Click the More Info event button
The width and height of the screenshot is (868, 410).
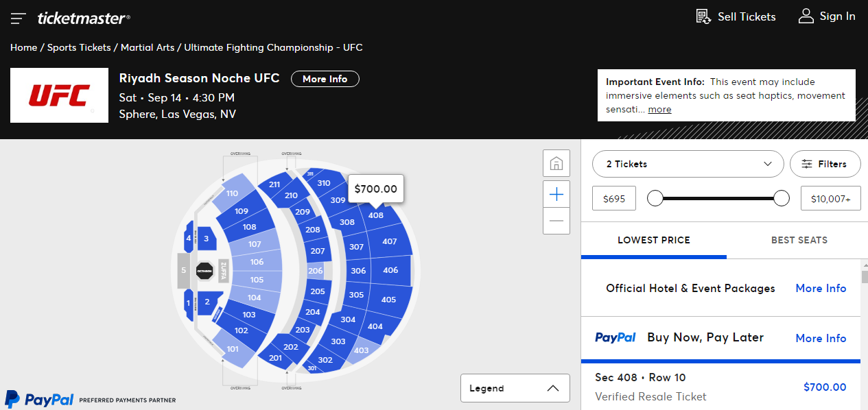(325, 79)
